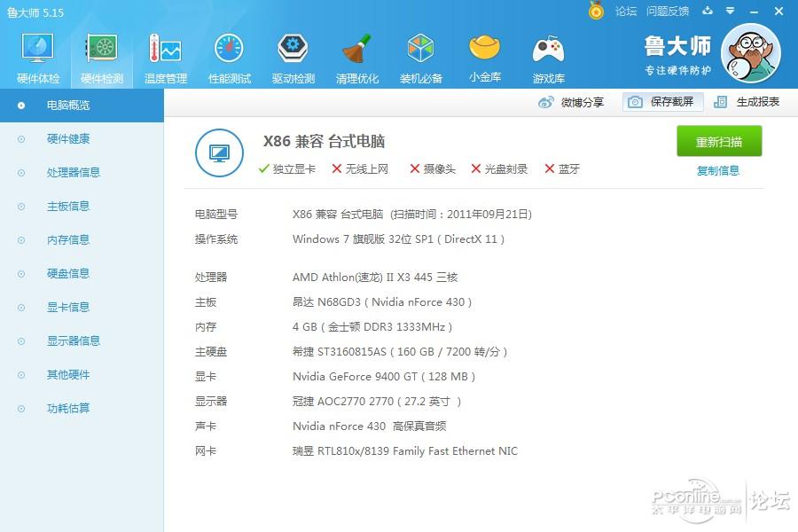Open 温度管理 temperature management

[x=166, y=58]
